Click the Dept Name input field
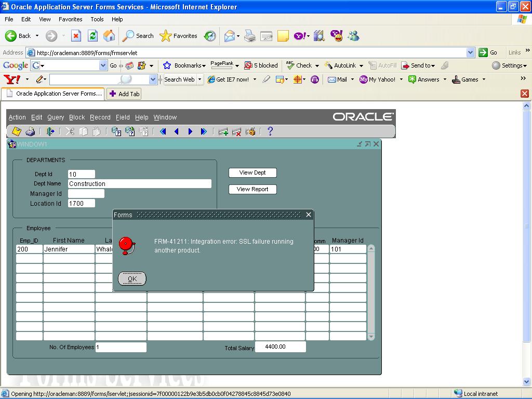The image size is (532, 399). (139, 184)
